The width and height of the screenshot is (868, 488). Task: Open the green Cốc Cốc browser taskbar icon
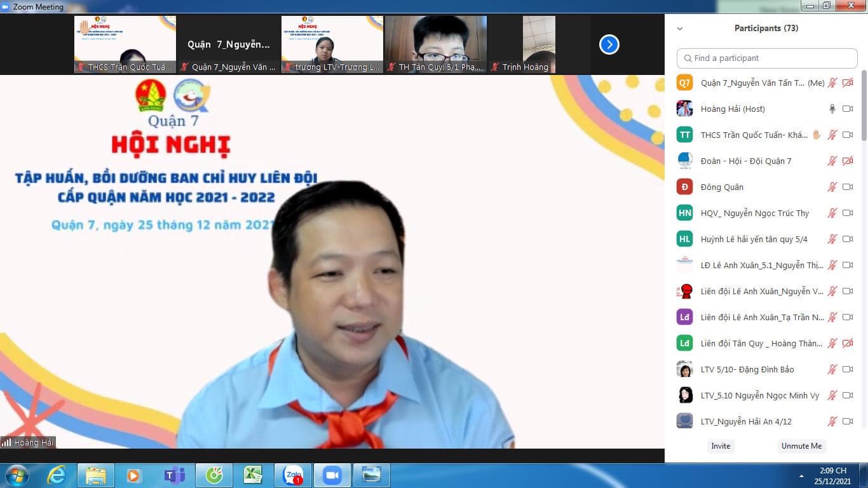214,475
